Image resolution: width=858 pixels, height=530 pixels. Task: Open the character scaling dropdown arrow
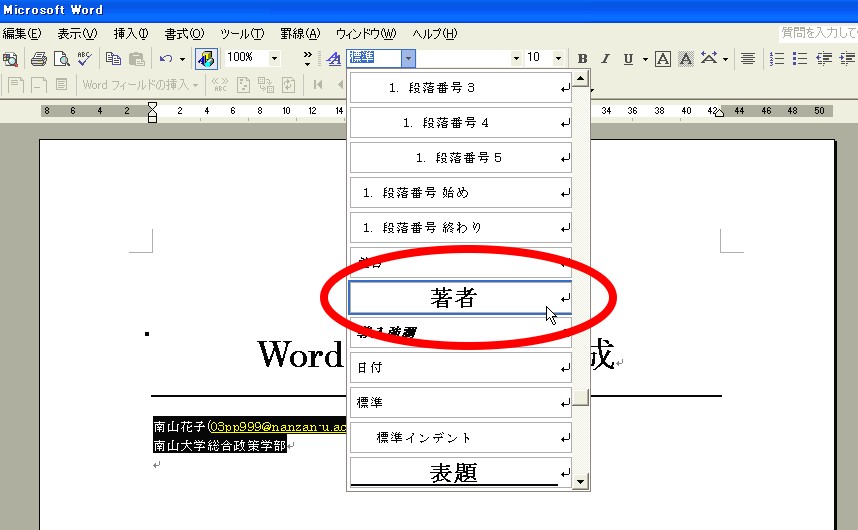(725, 59)
